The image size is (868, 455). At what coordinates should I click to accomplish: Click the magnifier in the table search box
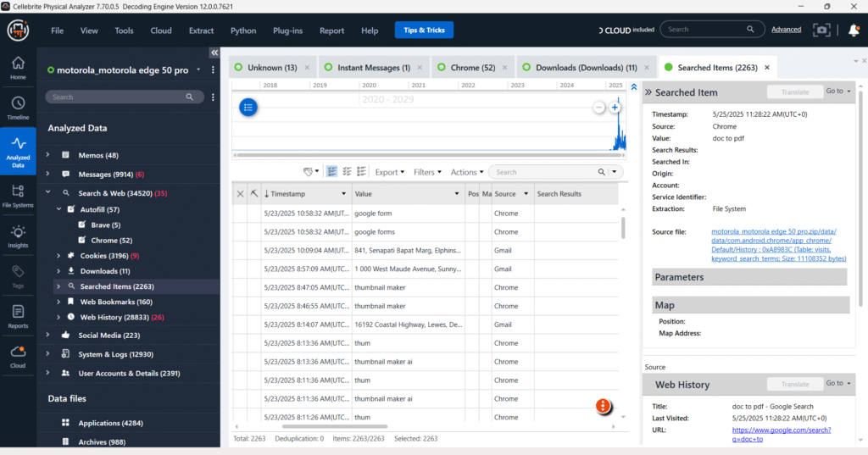tap(601, 172)
